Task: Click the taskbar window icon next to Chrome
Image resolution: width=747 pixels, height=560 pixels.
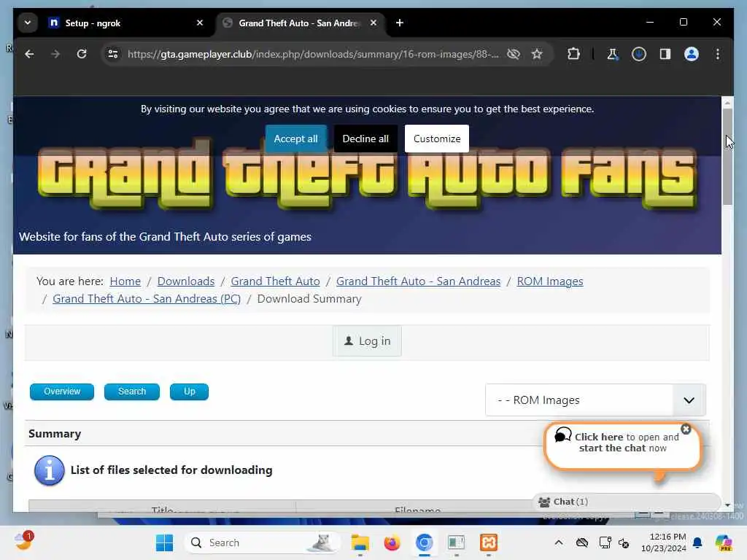Action: click(x=456, y=542)
